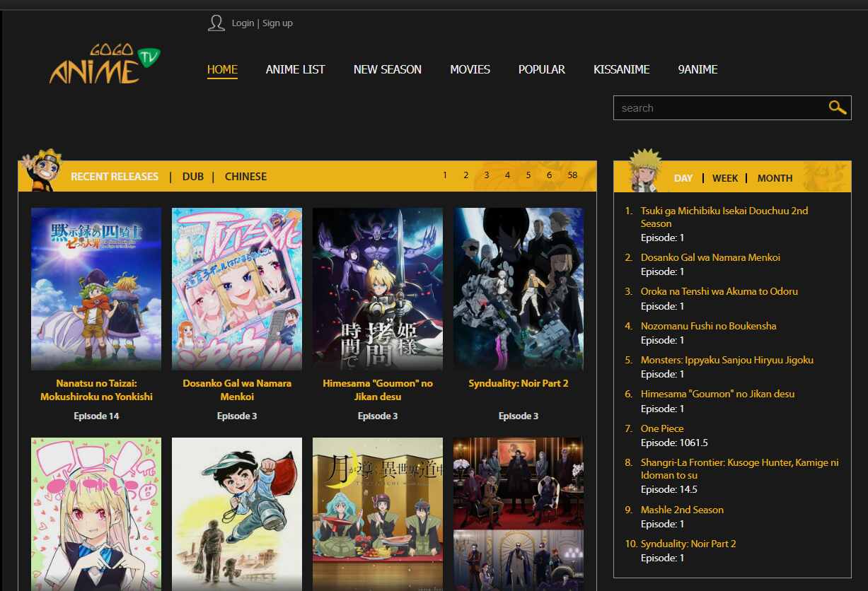The width and height of the screenshot is (868, 591).
Task: Click the Login link
Action: [243, 23]
